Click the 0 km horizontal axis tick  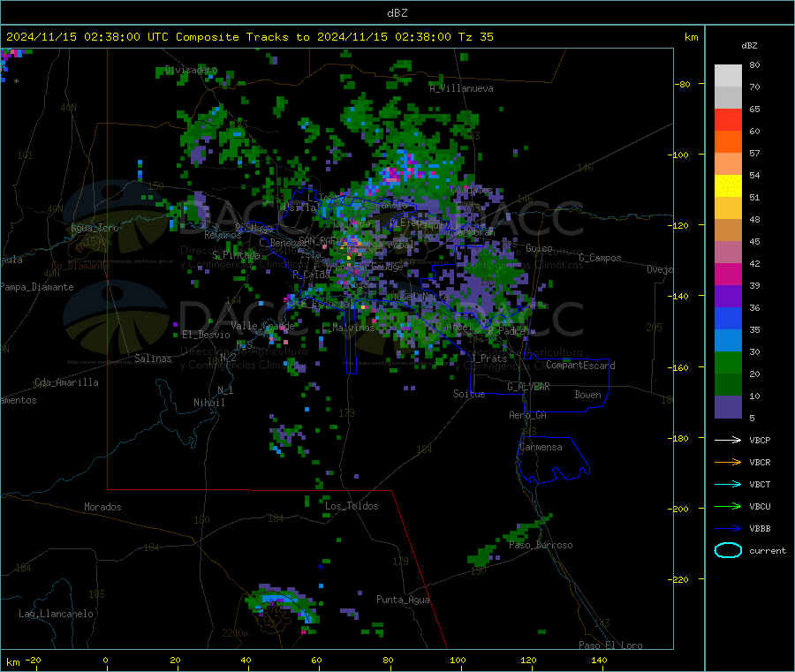(105, 660)
